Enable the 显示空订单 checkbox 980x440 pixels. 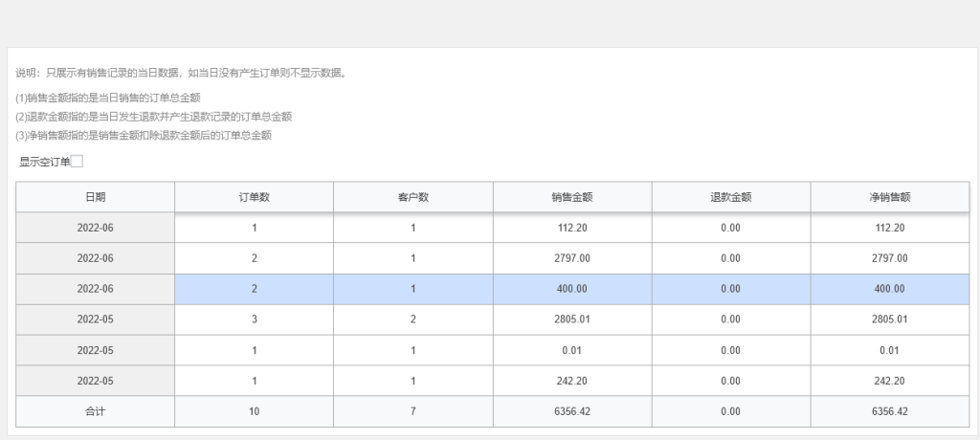(78, 162)
